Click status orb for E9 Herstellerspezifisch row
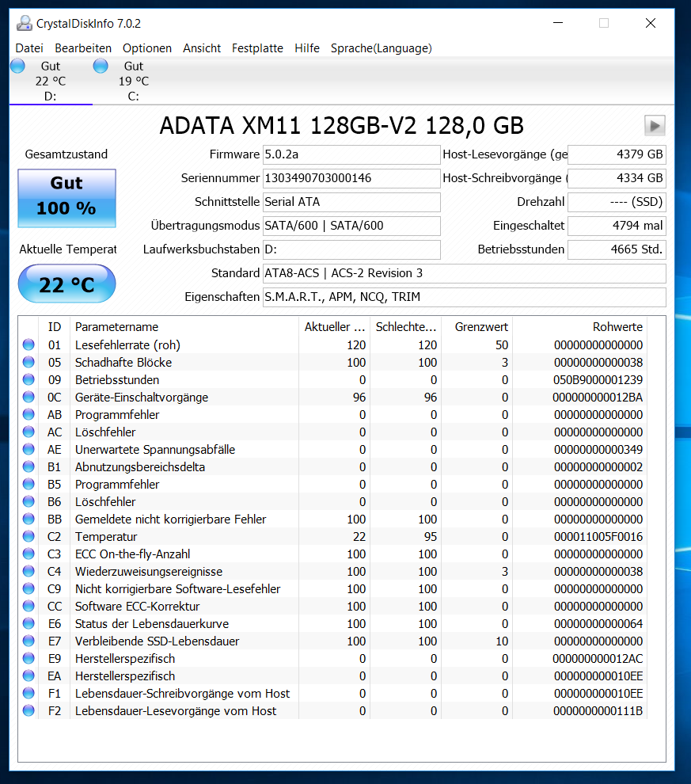This screenshot has height=784, width=691. click(x=28, y=658)
